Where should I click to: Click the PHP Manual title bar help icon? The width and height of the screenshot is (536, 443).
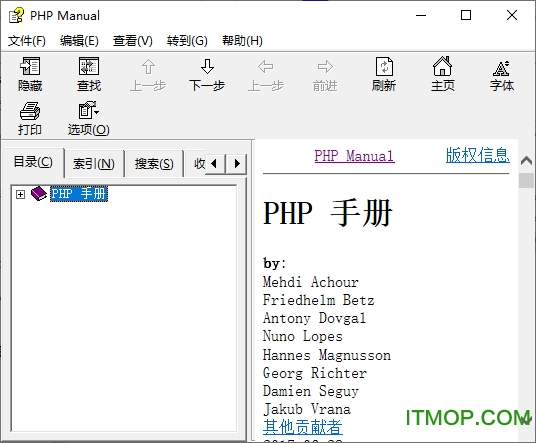click(16, 15)
